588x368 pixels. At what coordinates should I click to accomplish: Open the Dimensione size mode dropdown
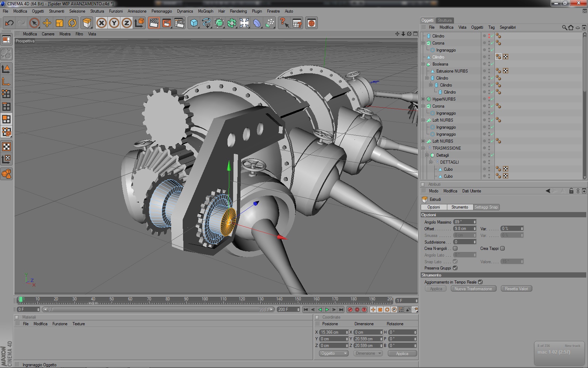[368, 353]
